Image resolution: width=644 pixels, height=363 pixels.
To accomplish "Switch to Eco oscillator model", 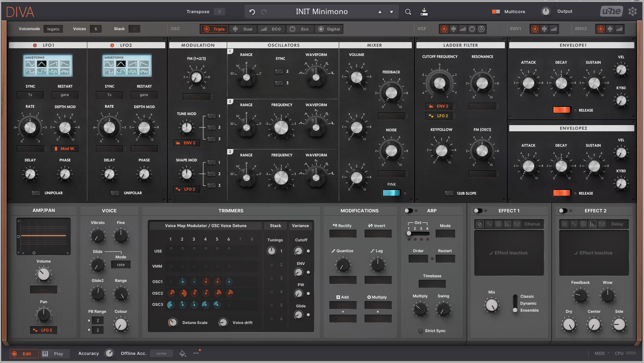I will (300, 29).
